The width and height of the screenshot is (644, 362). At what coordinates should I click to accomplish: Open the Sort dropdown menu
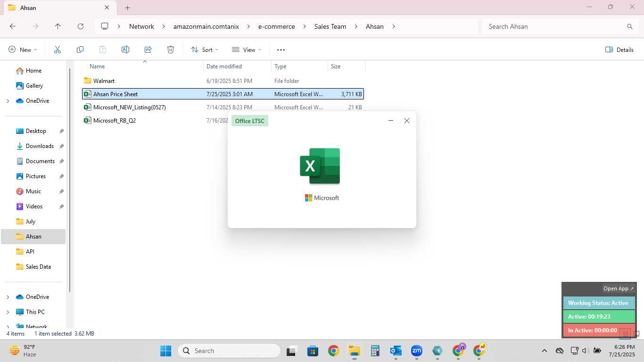tap(205, 49)
